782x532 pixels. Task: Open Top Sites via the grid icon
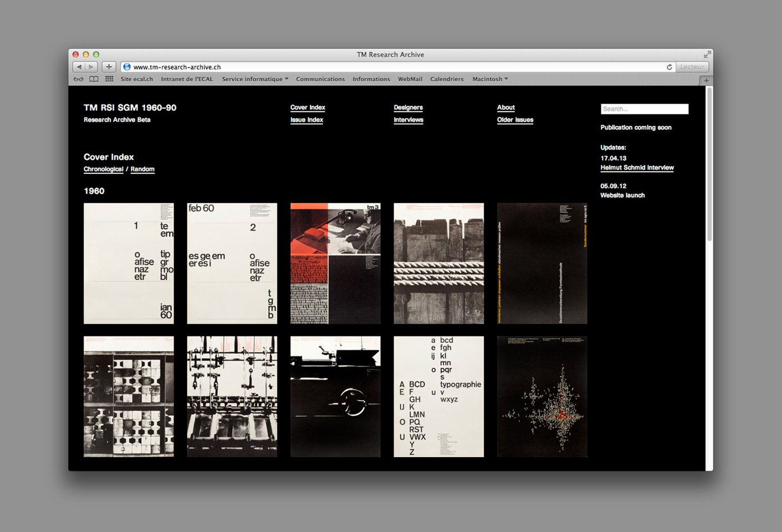point(109,79)
